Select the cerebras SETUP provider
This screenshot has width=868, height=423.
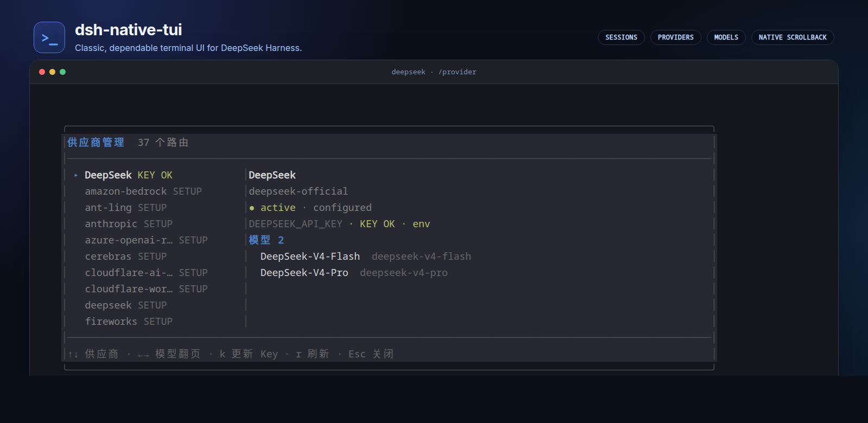126,257
